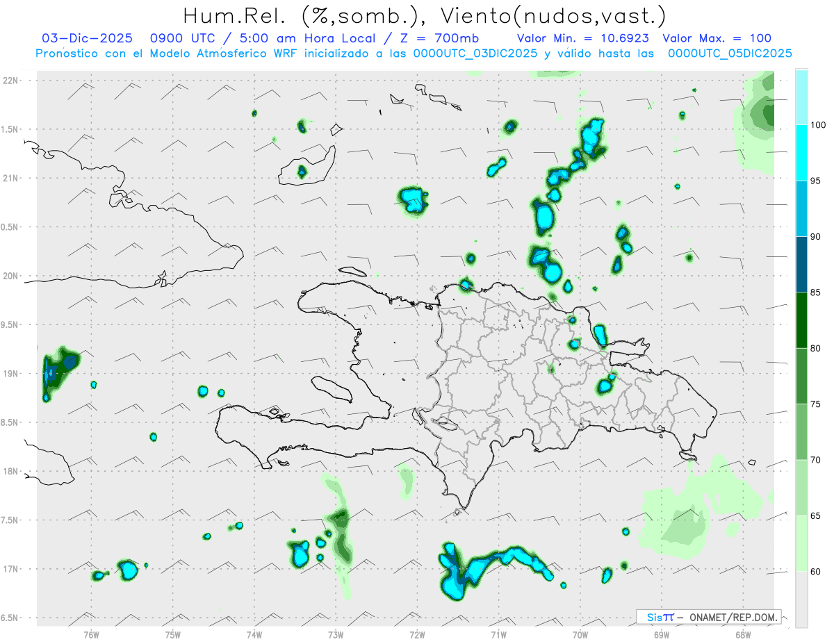This screenshot has height=644, width=834.
Task: Click the colorbar value 70
Action: coord(816,460)
